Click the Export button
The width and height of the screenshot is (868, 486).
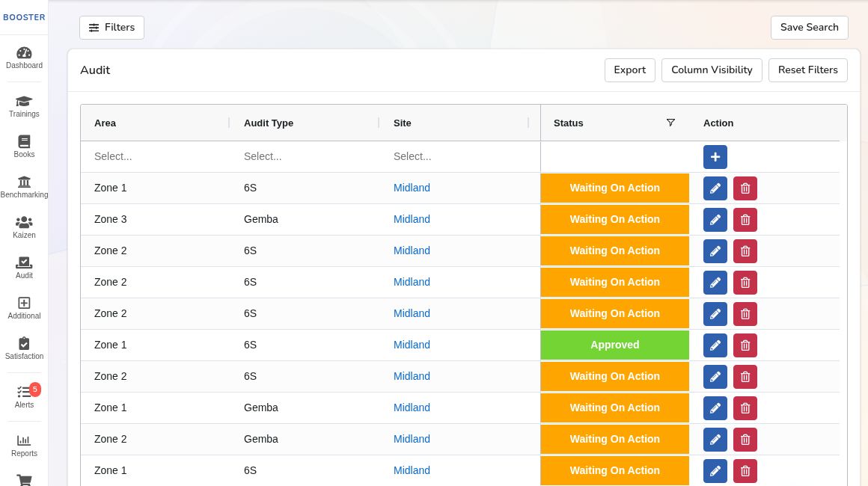coord(630,70)
